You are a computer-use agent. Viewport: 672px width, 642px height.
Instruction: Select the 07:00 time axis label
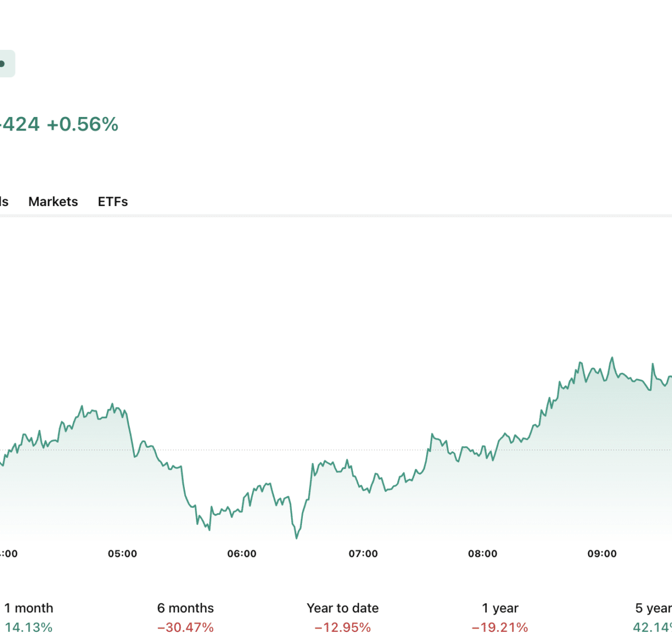click(363, 554)
